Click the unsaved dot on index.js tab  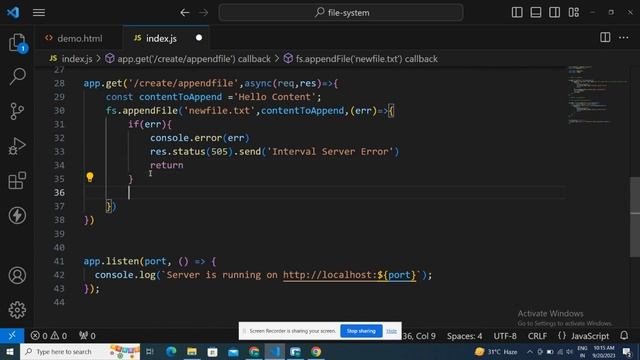click(199, 38)
